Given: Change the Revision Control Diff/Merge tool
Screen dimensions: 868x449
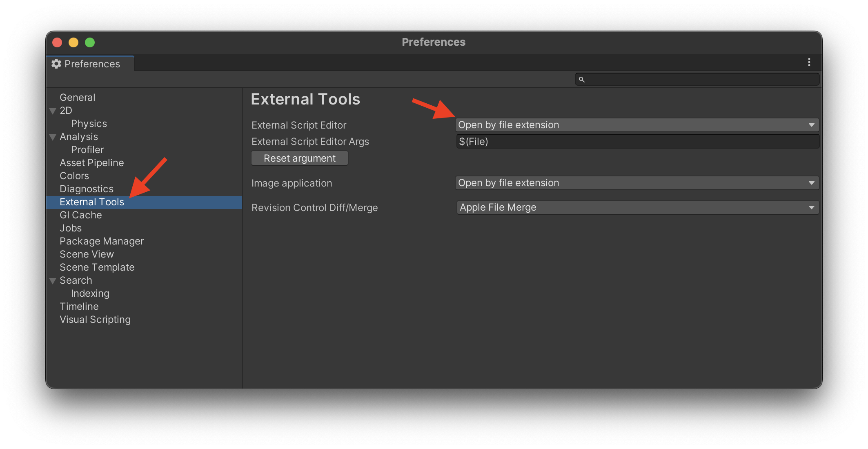Looking at the screenshot, I should coord(637,207).
